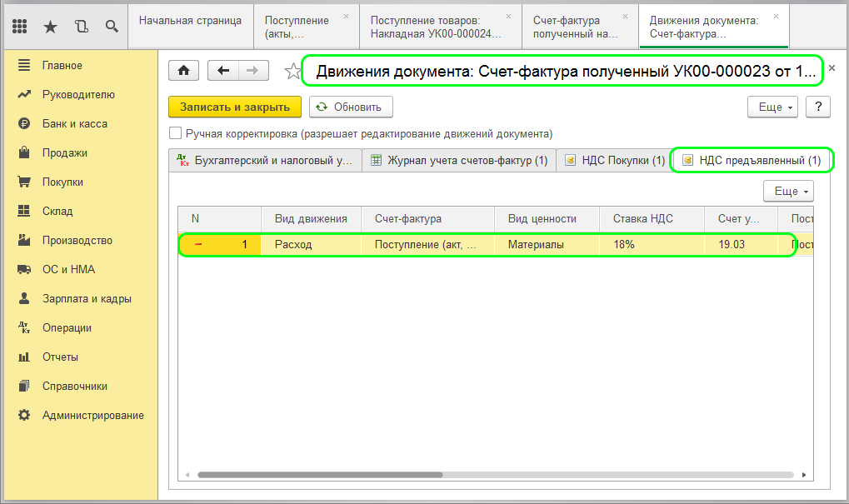Open Бухгалтерский и налоговый учет tab

click(x=264, y=161)
